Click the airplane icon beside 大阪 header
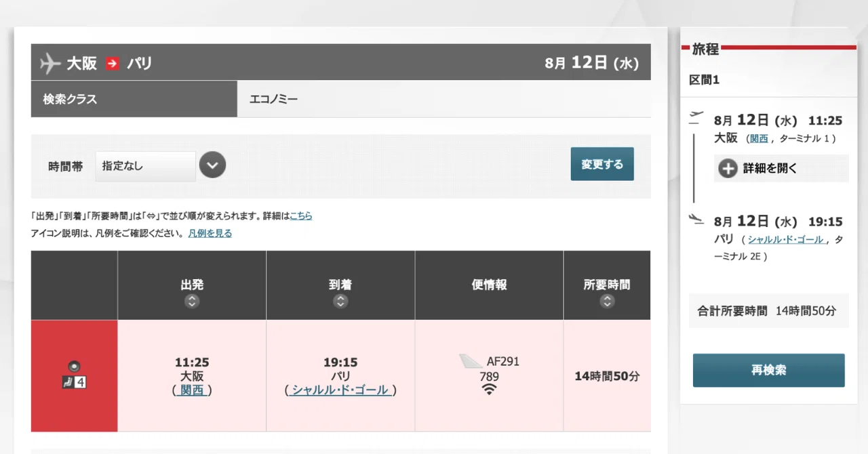 coord(51,63)
